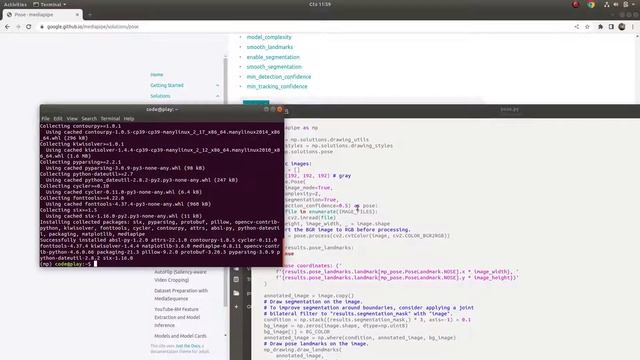Viewport: 640px width, 360px height.
Task: Close the code@play terminal window
Action: (280, 109)
